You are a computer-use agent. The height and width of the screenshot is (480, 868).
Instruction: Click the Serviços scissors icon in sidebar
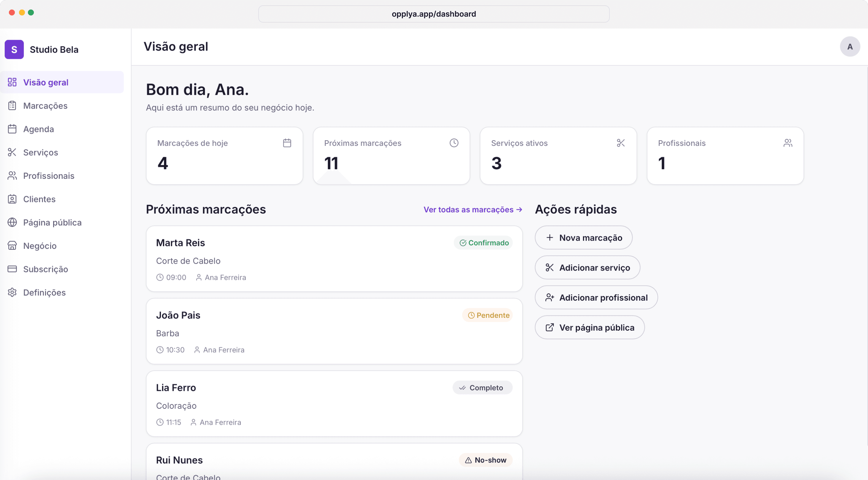[12, 152]
